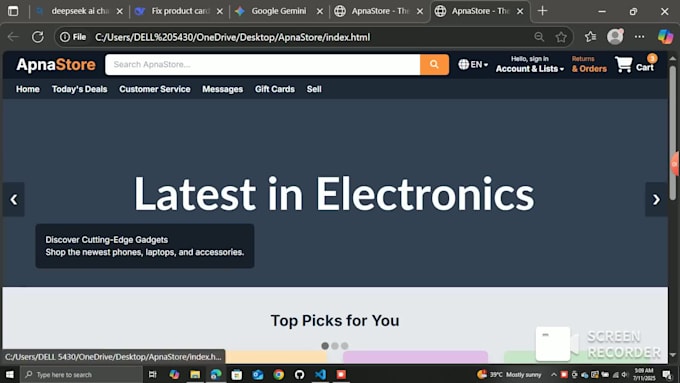The height and width of the screenshot is (383, 680).
Task: Open the Copilot sidebar icon
Action: [x=665, y=37]
